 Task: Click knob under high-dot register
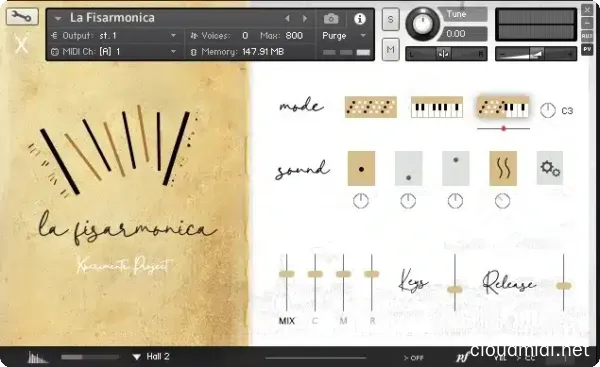(455, 201)
